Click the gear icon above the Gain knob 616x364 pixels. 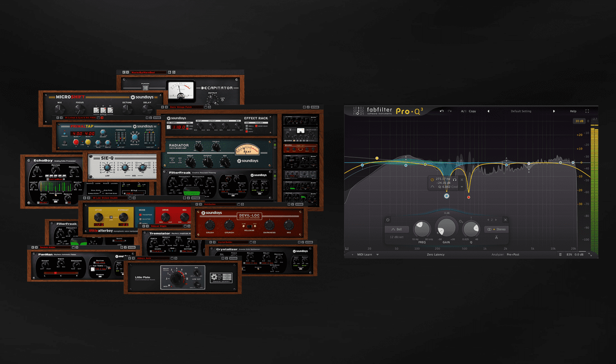coord(461,221)
